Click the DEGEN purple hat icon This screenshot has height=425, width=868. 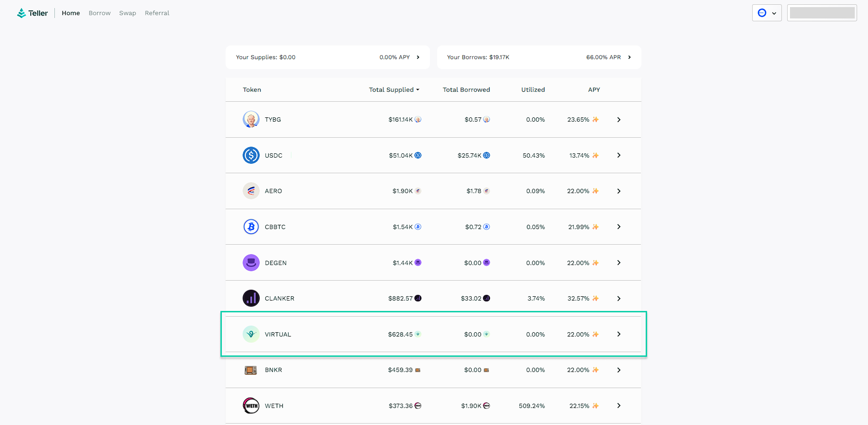point(251,263)
